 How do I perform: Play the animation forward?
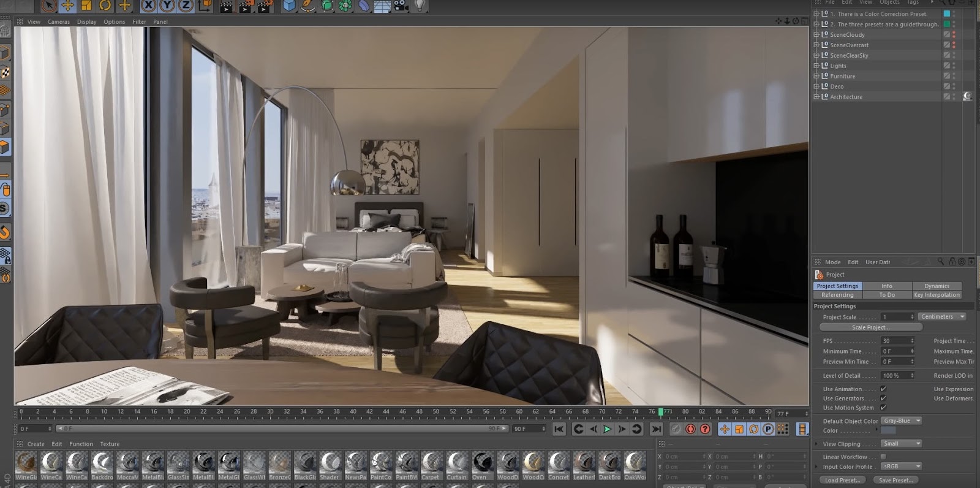coord(608,429)
